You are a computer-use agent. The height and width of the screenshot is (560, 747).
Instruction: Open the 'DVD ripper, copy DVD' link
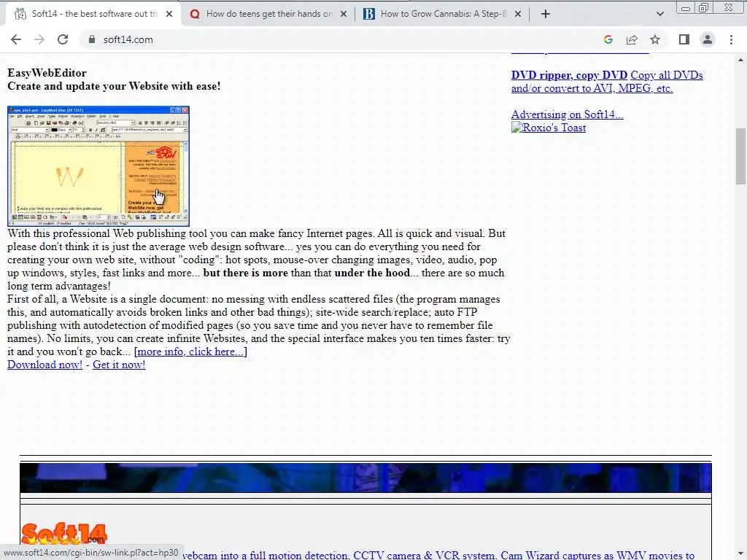click(569, 75)
